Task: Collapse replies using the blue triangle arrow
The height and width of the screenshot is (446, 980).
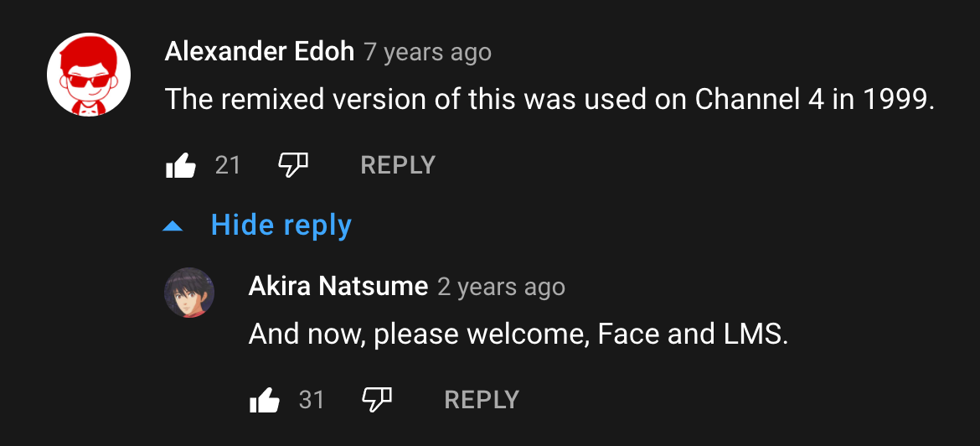Action: tap(173, 227)
